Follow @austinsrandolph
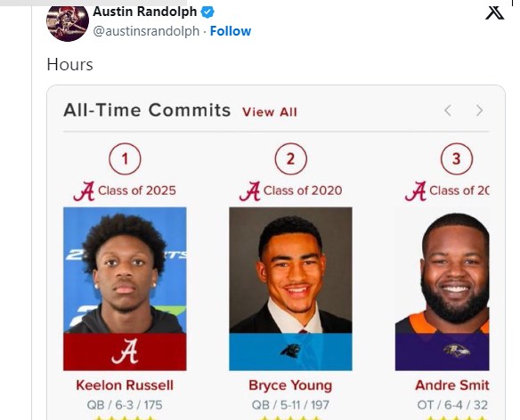Image resolution: width=520 pixels, height=420 pixels. (231, 31)
